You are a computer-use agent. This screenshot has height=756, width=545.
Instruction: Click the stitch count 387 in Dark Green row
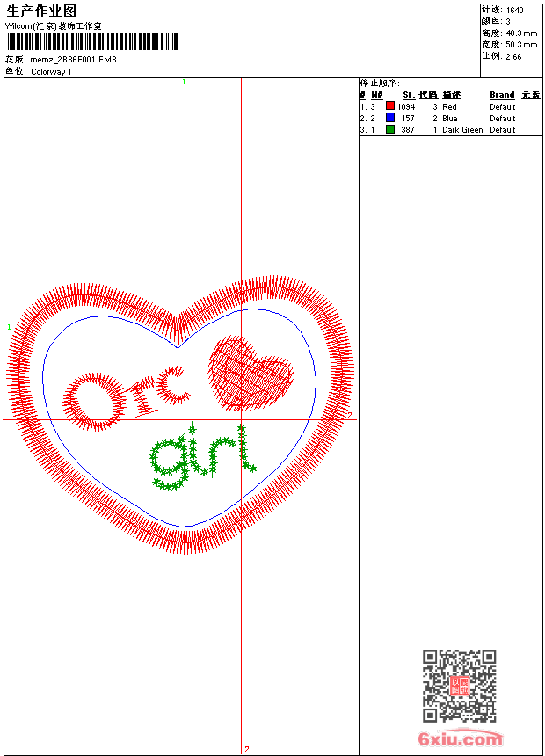click(x=408, y=130)
